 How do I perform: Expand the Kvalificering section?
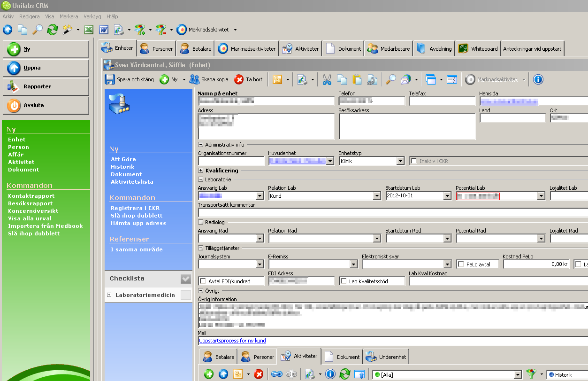point(201,171)
